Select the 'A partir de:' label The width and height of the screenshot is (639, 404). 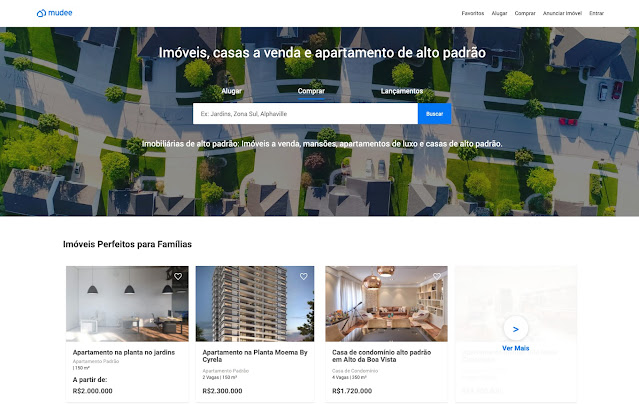tap(90, 380)
